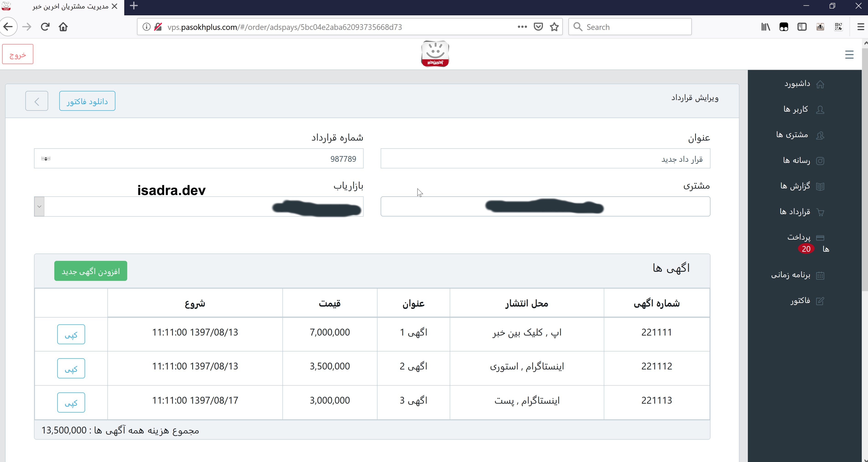
Task: Copy ad 221112 with کپی button
Action: [x=71, y=369]
